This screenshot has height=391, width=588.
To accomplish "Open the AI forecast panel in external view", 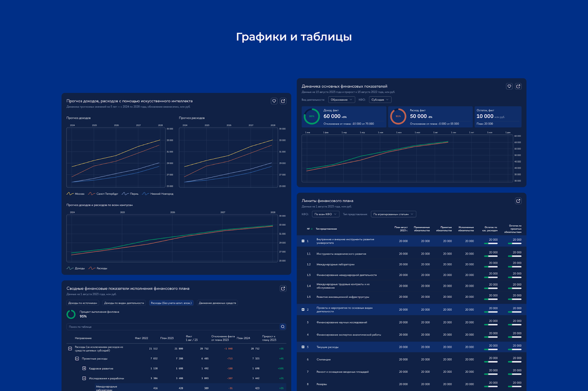I will (x=283, y=101).
